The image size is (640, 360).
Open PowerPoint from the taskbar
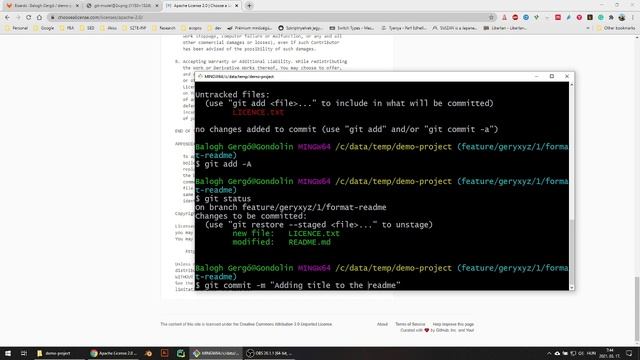click(164, 353)
